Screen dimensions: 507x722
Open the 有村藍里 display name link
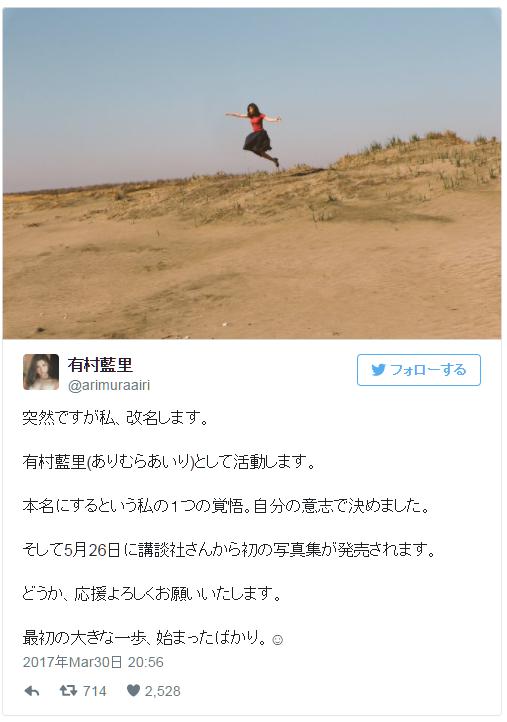pos(100,365)
